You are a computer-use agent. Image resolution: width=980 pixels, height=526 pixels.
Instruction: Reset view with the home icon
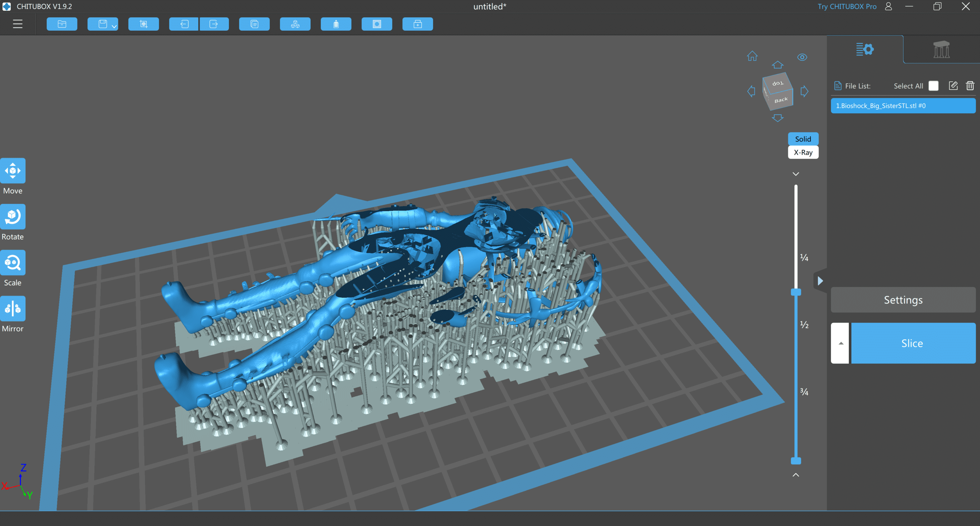point(752,56)
